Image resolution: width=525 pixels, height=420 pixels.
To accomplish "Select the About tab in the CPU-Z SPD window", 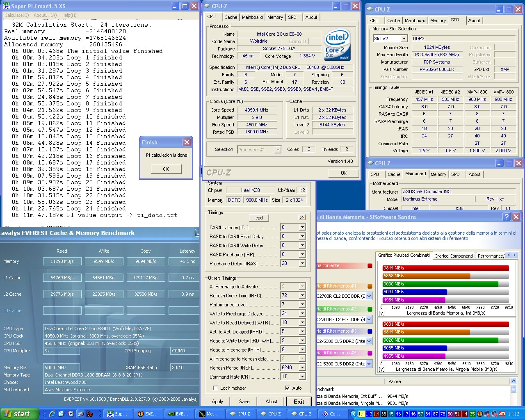I will [474, 21].
